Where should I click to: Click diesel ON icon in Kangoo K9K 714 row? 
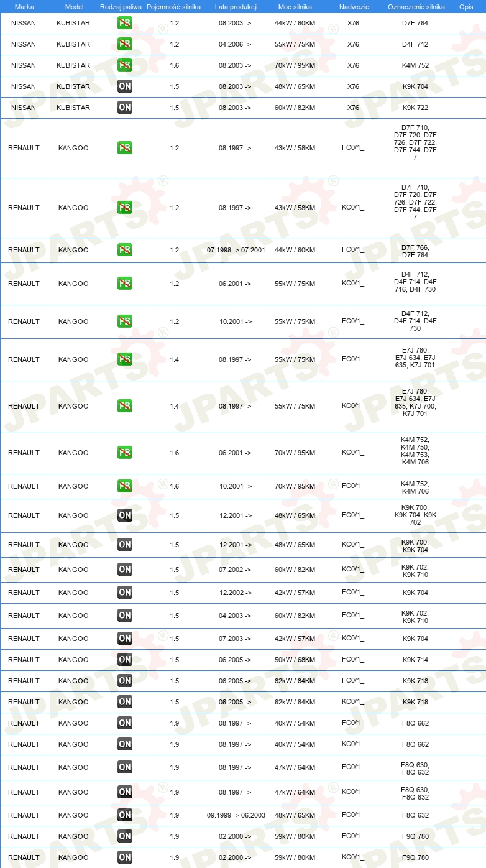[x=125, y=660]
